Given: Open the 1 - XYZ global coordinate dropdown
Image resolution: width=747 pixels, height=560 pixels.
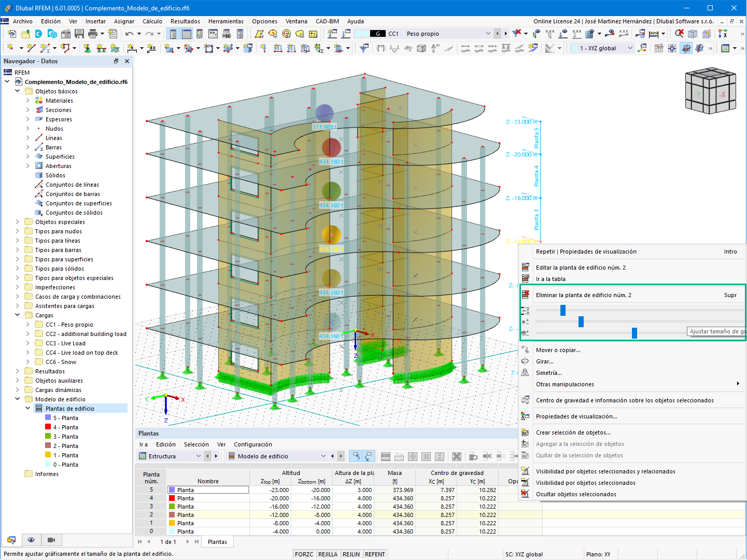Looking at the screenshot, I should pyautogui.click(x=630, y=48).
